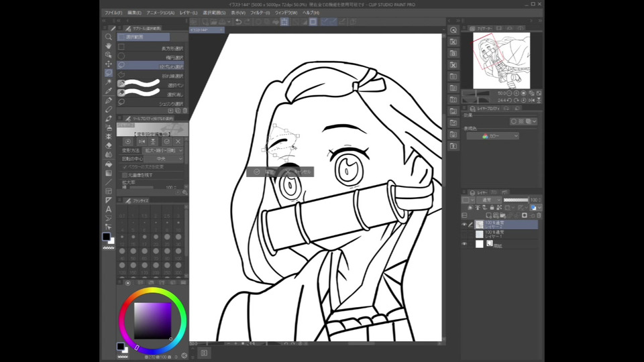
Task: Toggle the highlighted grid snap button in command bar
Action: pos(284,21)
